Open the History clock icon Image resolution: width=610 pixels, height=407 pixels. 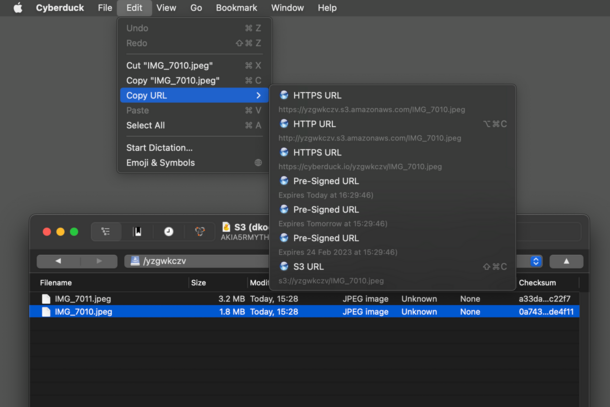168,231
